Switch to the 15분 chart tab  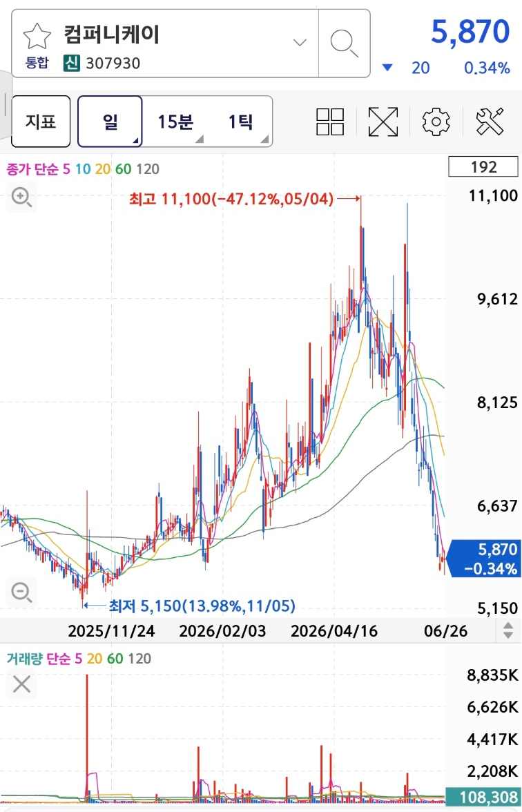pos(175,122)
